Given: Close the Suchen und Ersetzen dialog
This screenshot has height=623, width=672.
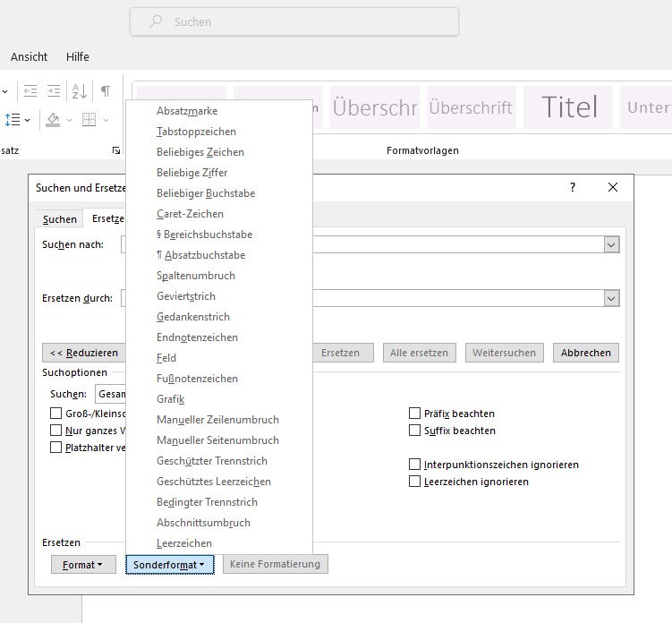Looking at the screenshot, I should coord(613,187).
